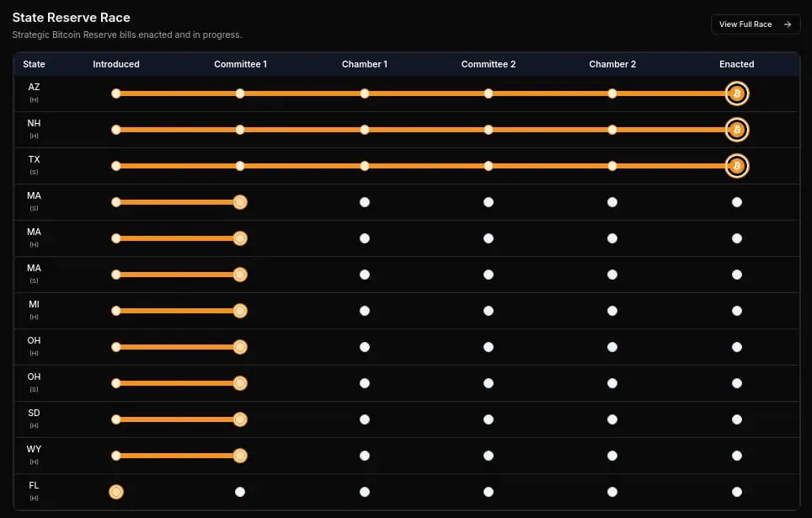Viewport: 812px width, 518px height.
Task: Click the Chamber 1 dot in SD row
Action: (x=365, y=419)
